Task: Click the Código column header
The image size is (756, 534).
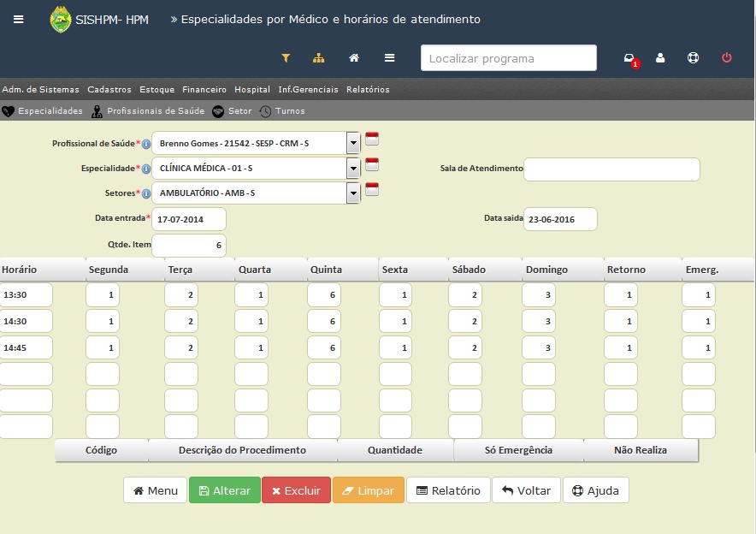Action: tap(101, 450)
